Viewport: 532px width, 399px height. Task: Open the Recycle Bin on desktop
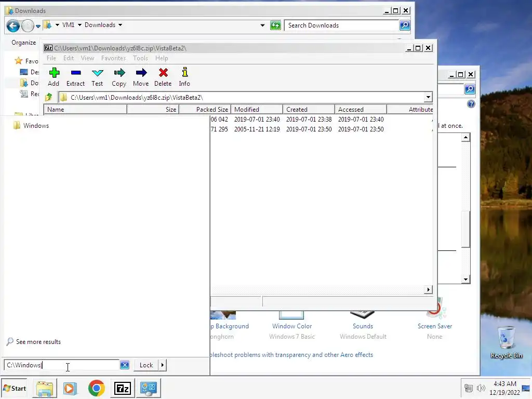tap(506, 342)
